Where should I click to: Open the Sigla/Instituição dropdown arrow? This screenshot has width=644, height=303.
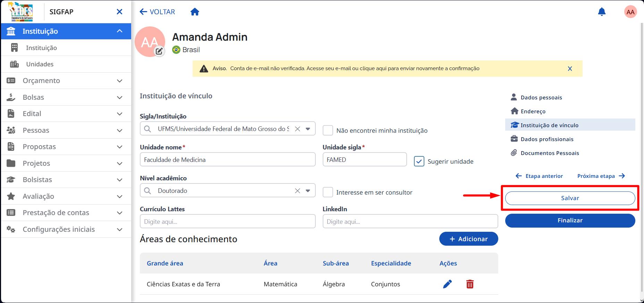308,129
